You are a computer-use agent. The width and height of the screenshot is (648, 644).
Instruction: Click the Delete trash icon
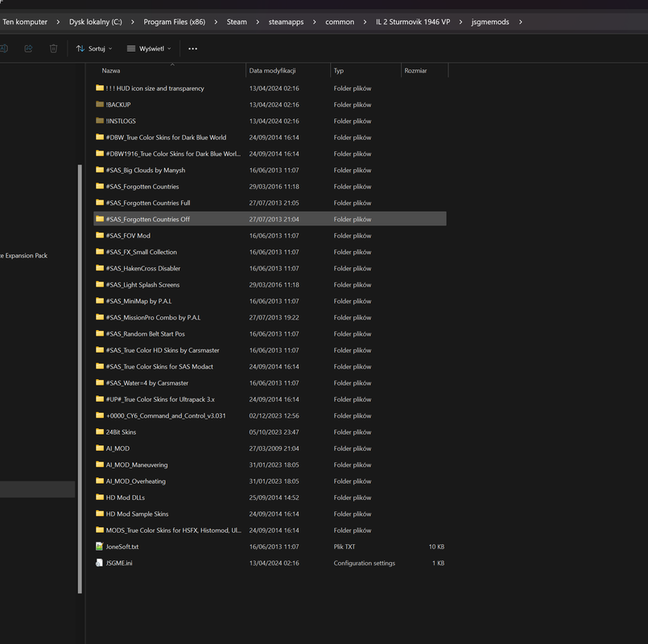tap(53, 48)
